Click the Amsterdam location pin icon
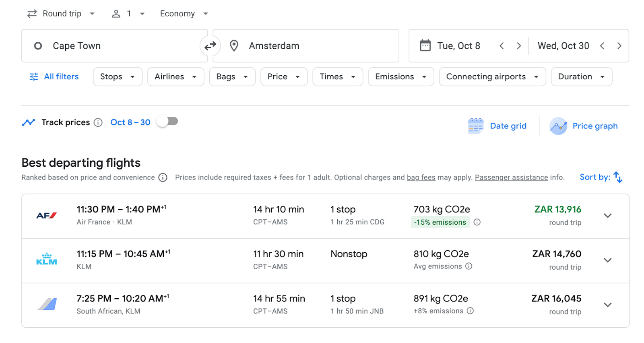Image resolution: width=644 pixels, height=343 pixels. pyautogui.click(x=234, y=46)
